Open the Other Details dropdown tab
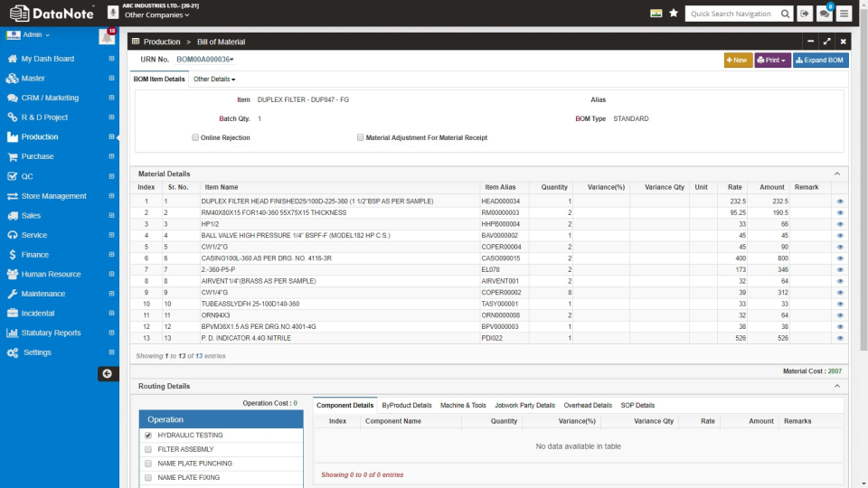The image size is (868, 488). [214, 80]
